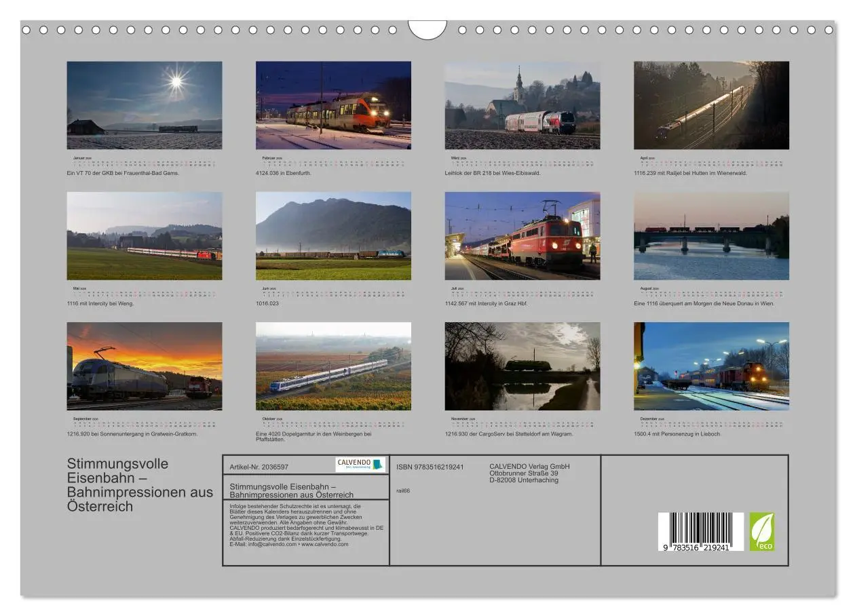Click address line 'Ottobrunner Straße 39'
Screen dimensions: 855x616
(524, 473)
